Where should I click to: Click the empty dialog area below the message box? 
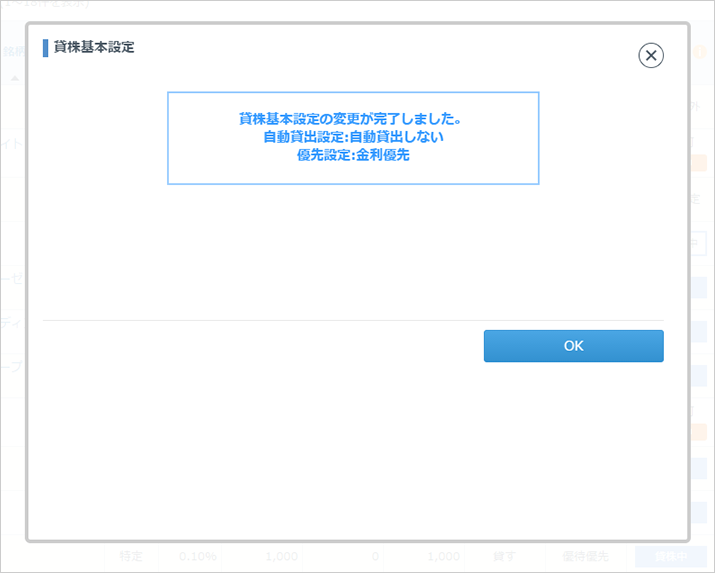[352, 250]
